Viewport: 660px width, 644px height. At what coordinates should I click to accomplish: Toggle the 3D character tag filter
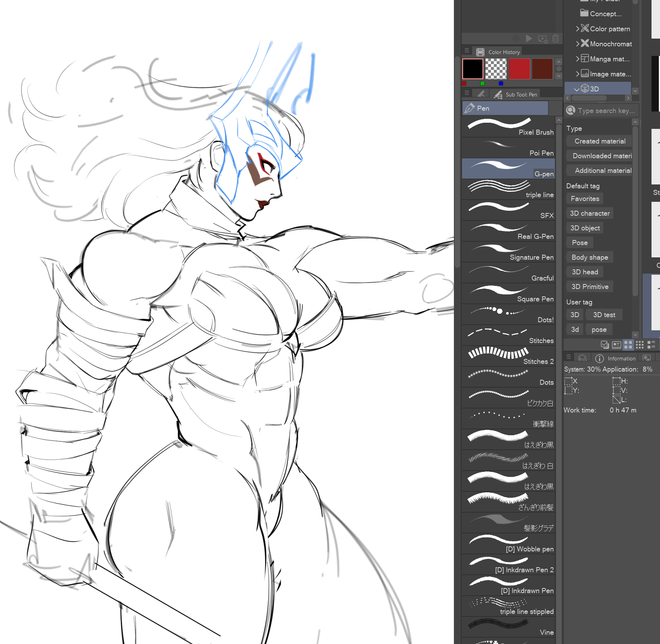pyautogui.click(x=590, y=213)
